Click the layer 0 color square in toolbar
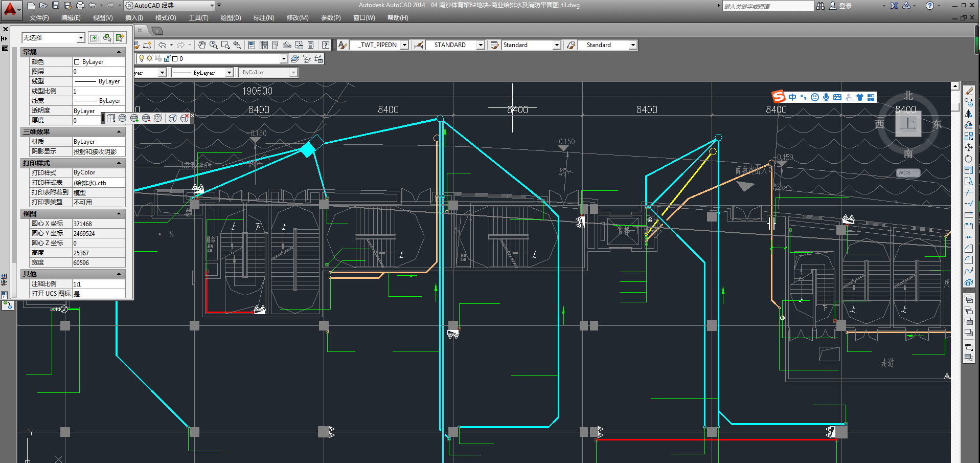Screen dimensions: 980x463 pos(174,59)
